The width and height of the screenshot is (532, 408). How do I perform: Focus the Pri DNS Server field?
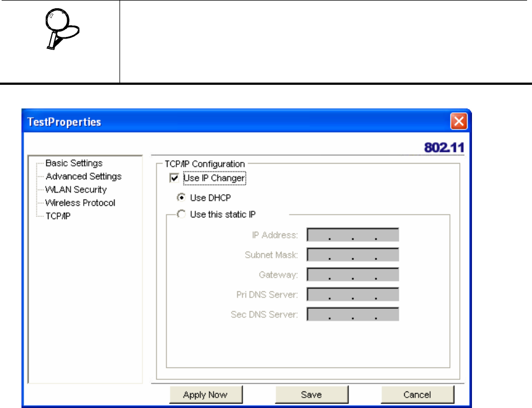click(x=352, y=295)
